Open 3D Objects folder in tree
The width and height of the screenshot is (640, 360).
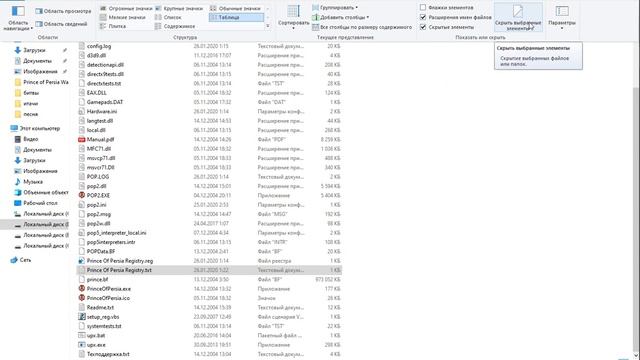coord(41,192)
